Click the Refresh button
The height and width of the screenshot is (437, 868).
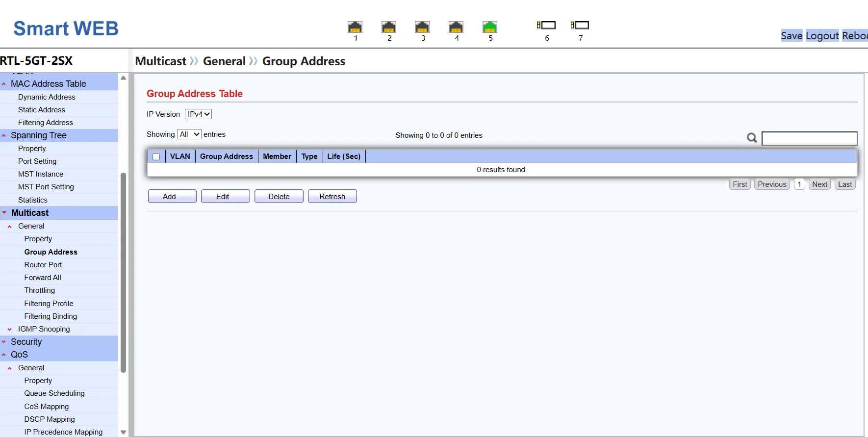tap(332, 197)
